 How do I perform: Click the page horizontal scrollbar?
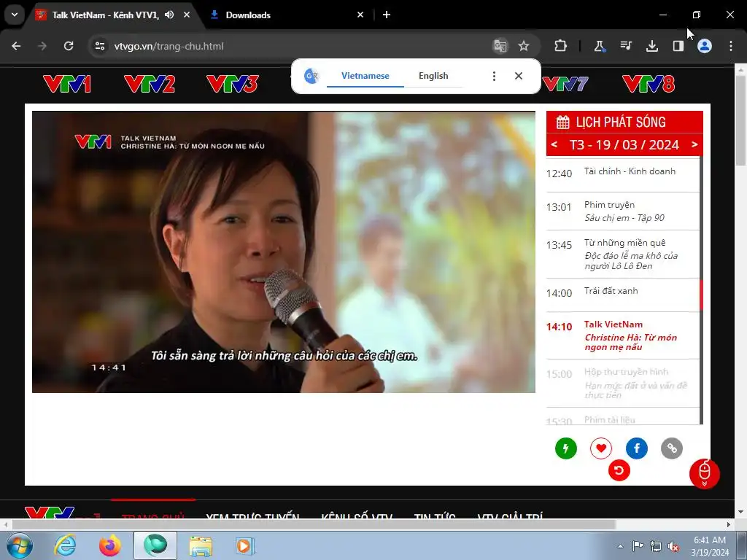click(314, 524)
